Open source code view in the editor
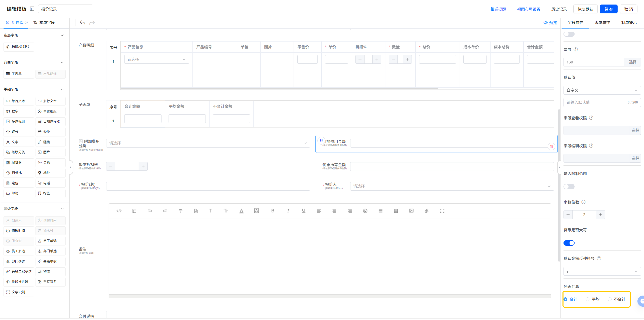The width and height of the screenshot is (644, 320). (119, 211)
